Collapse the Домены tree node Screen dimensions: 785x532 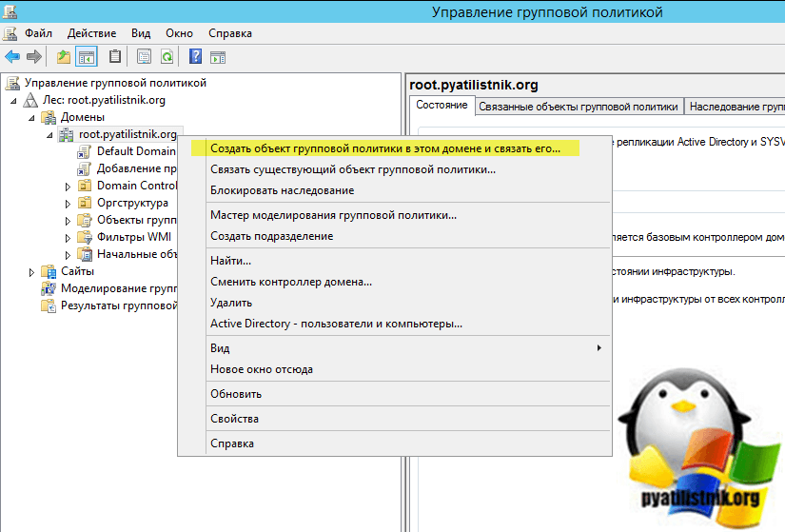pos(33,117)
